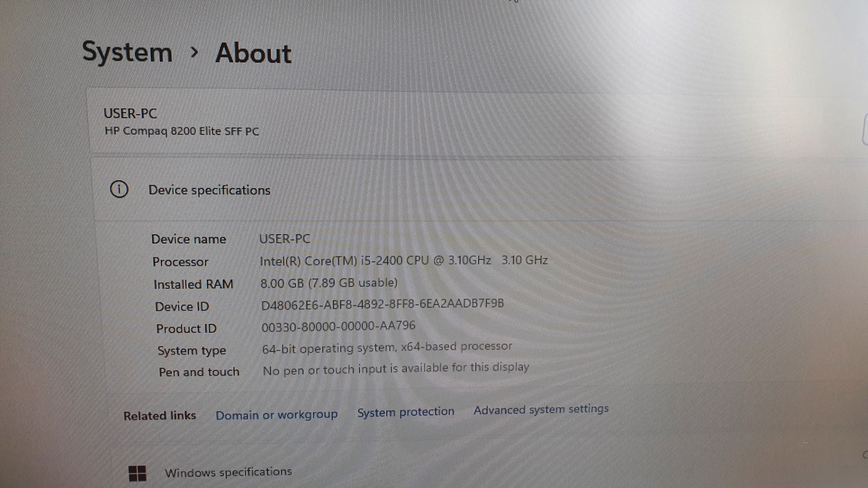Select the 64-bit operating system value
Viewport: 868px width, 488px height.
(x=387, y=347)
